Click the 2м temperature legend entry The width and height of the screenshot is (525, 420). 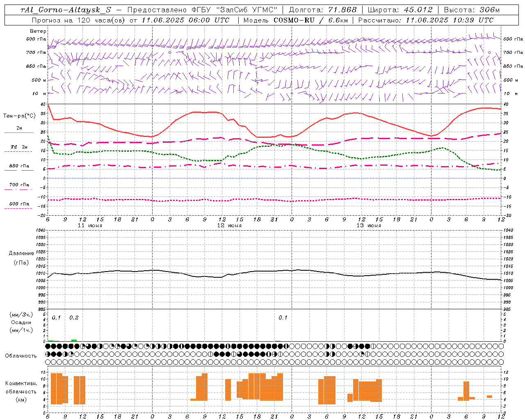19,128
